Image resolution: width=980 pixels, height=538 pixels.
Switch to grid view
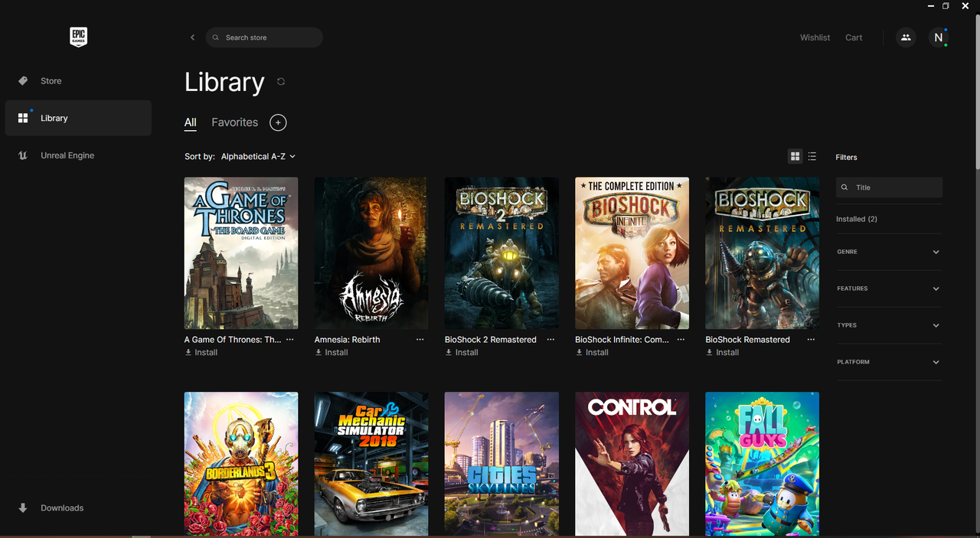[795, 156]
